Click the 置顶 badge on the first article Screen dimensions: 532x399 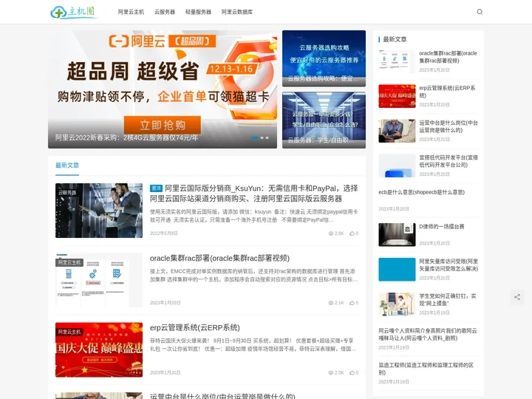[156, 188]
